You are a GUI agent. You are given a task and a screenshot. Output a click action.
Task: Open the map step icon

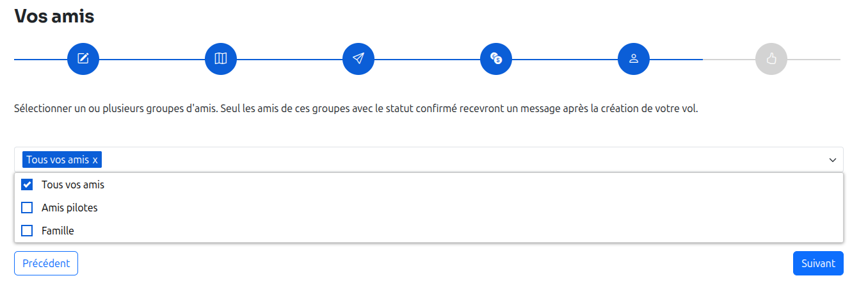[221, 59]
